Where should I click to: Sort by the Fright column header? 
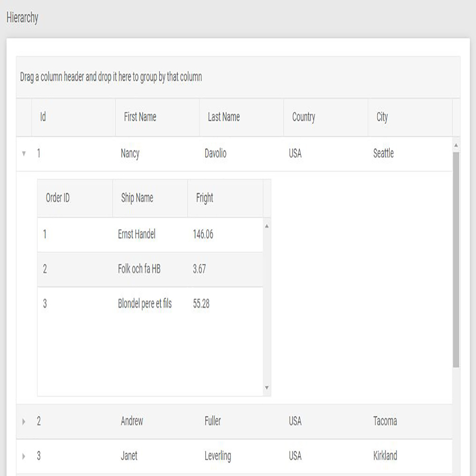pos(225,198)
